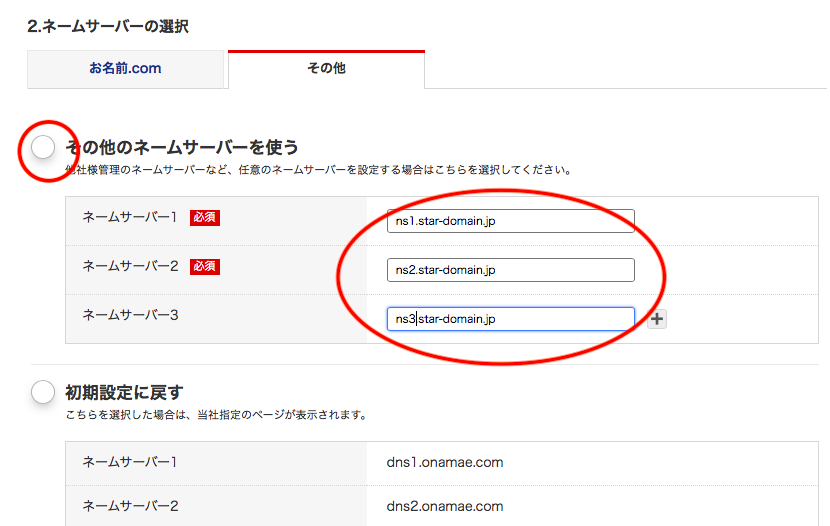The image size is (830, 526).
Task: Click ネームサーバー1 label in default settings table
Action: [x=130, y=462]
